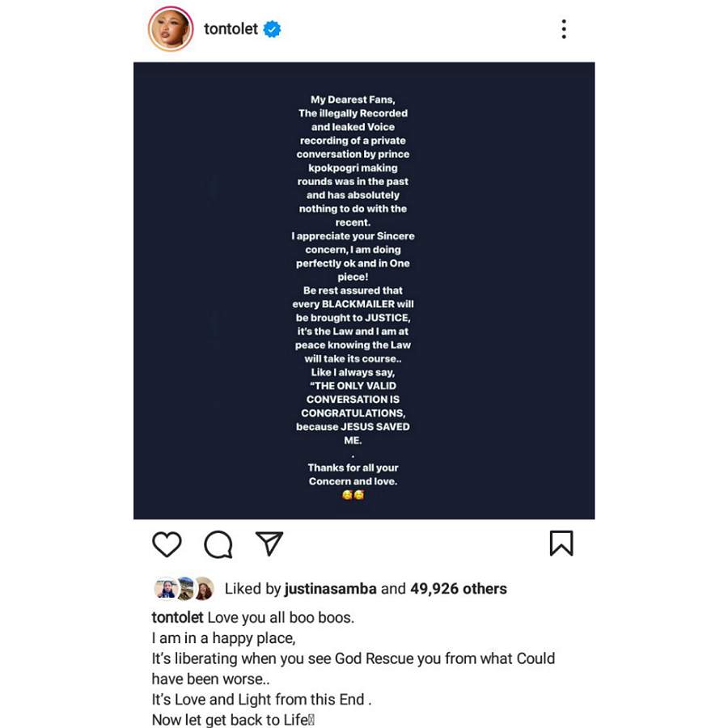Open tontolet's profile picture story ring

pyautogui.click(x=171, y=30)
